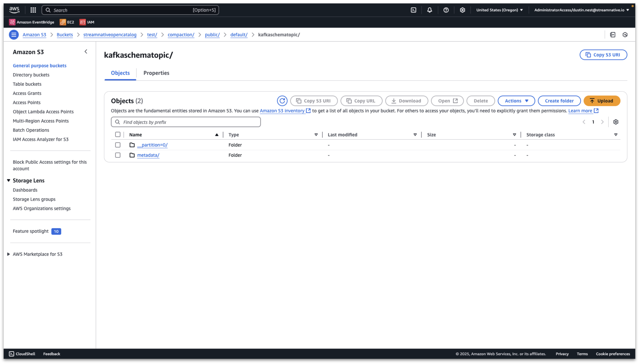
Task: Open the United States (Oregon) region dropdown
Action: click(499, 10)
